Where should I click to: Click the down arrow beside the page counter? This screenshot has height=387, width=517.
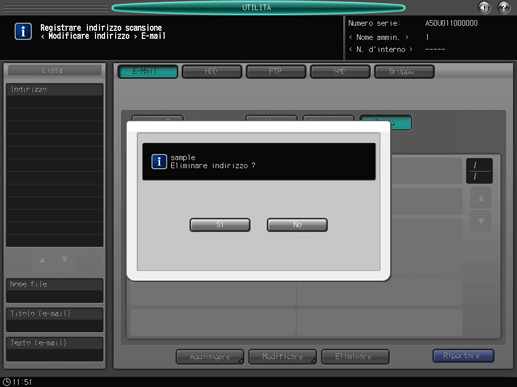click(481, 221)
